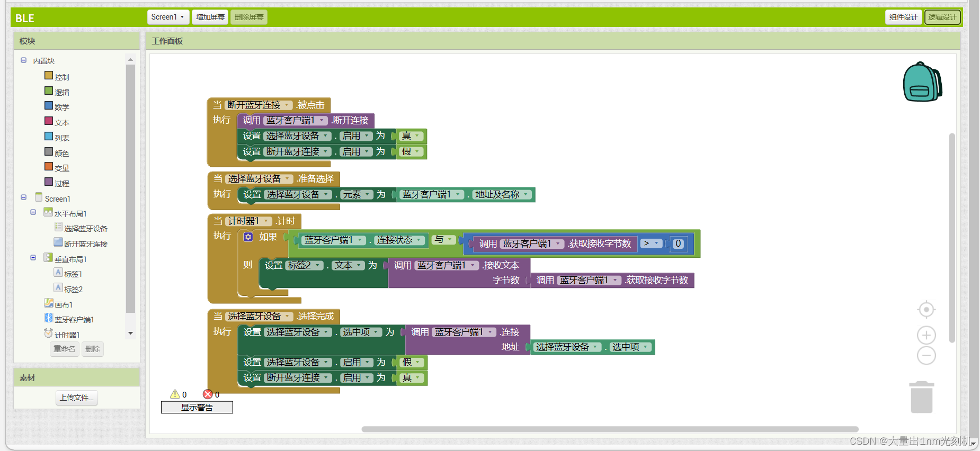Click the blocks panel vertical scrollbar
This screenshot has height=451, width=980.
click(130, 188)
